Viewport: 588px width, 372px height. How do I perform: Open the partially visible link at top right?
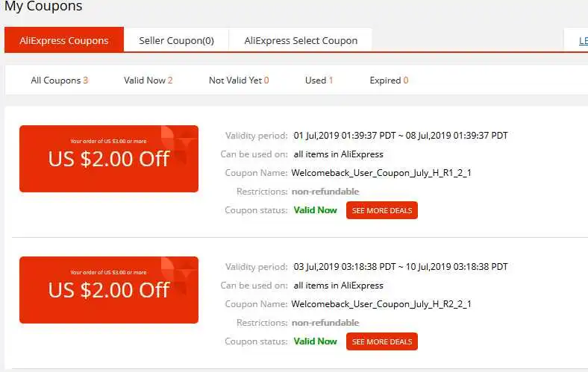coord(583,40)
